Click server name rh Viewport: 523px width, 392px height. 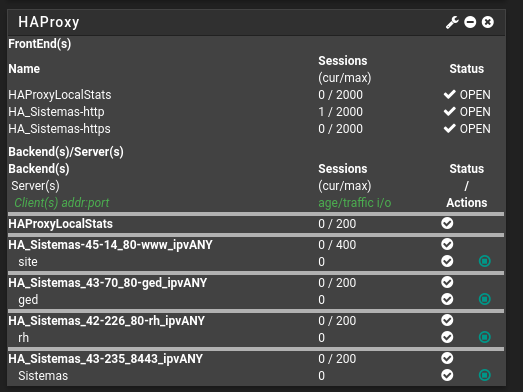click(x=23, y=338)
